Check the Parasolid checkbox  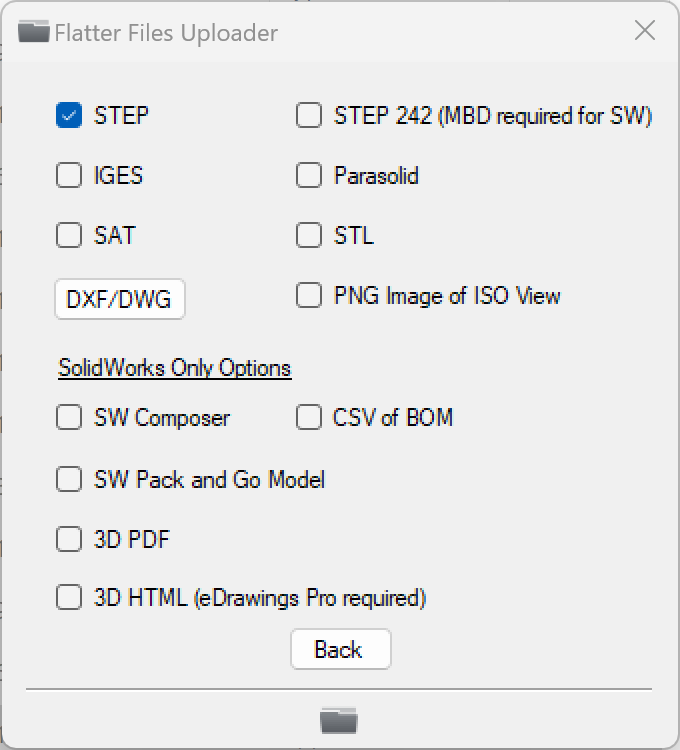(309, 176)
